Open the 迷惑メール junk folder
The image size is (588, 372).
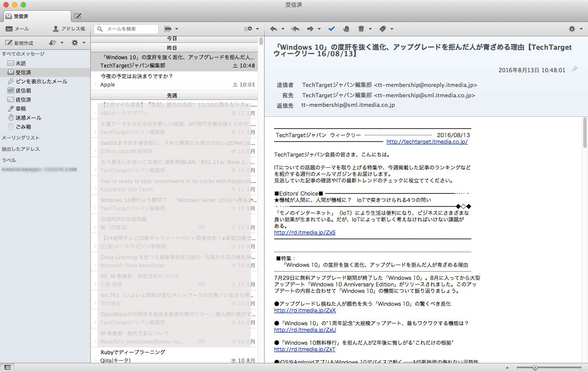45,118
